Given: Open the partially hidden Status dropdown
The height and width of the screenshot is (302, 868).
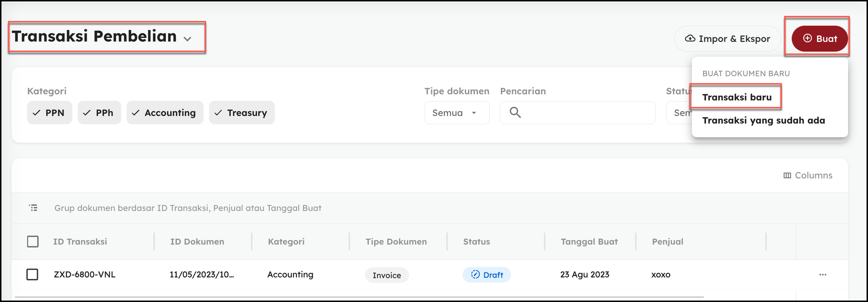Looking at the screenshot, I should click(679, 113).
